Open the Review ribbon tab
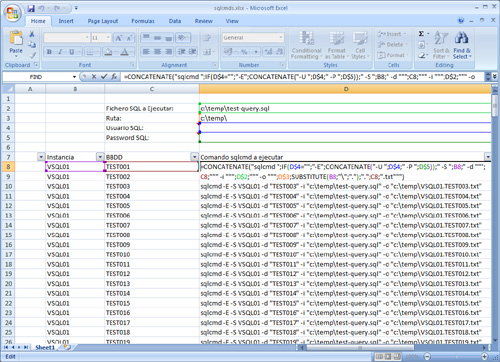 [204, 21]
